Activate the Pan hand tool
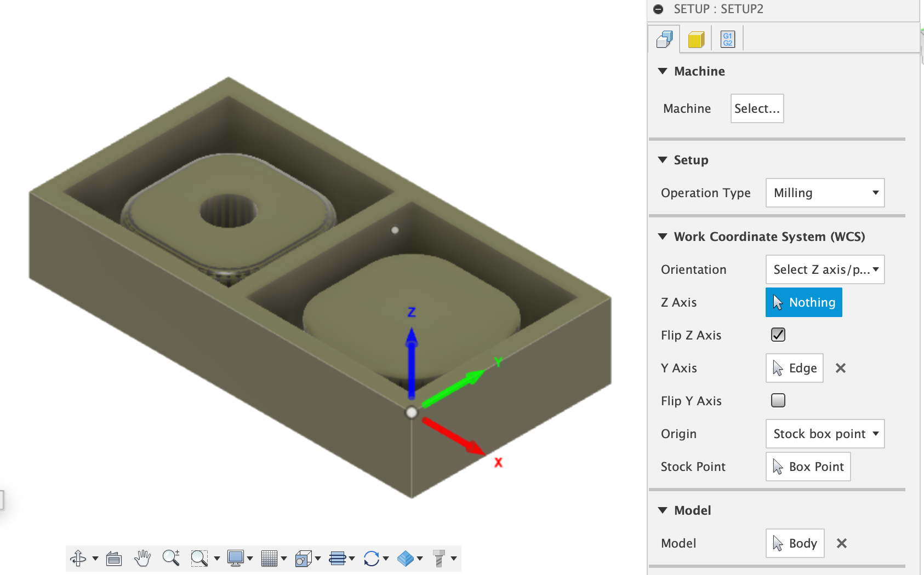Viewport: 924px width, 575px height. [142, 558]
